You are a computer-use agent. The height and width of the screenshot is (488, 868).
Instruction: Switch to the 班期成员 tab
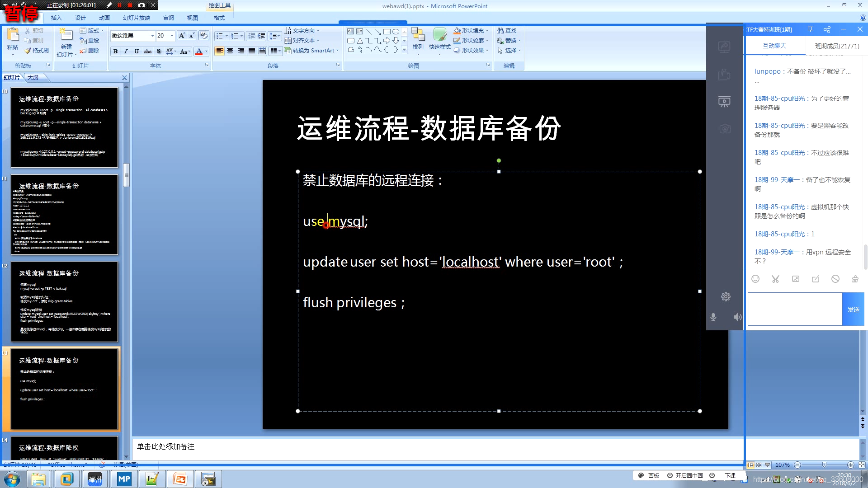837,46
